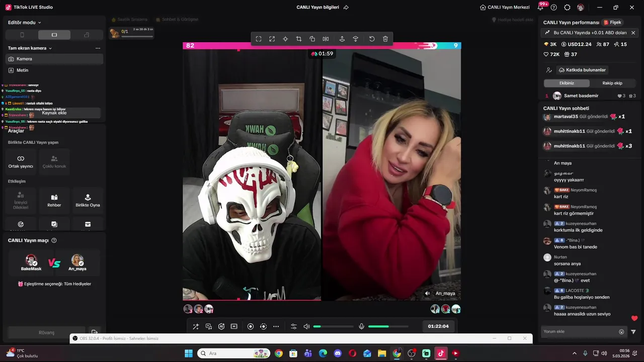Open the three-dots more options in the bottom bar
The image size is (644, 362).
(276, 326)
